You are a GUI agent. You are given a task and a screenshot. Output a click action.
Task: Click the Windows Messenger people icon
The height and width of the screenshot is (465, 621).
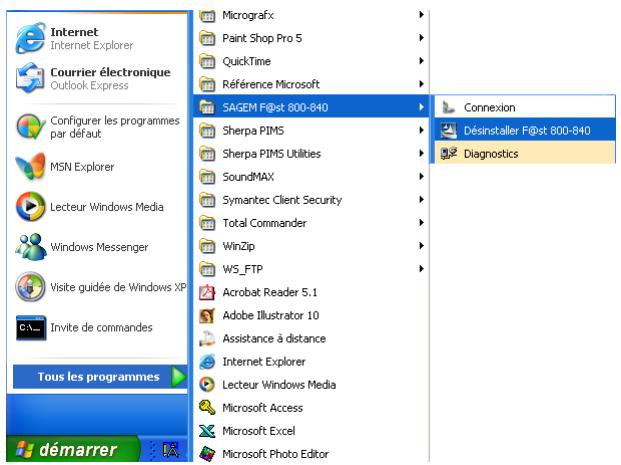coord(30,247)
